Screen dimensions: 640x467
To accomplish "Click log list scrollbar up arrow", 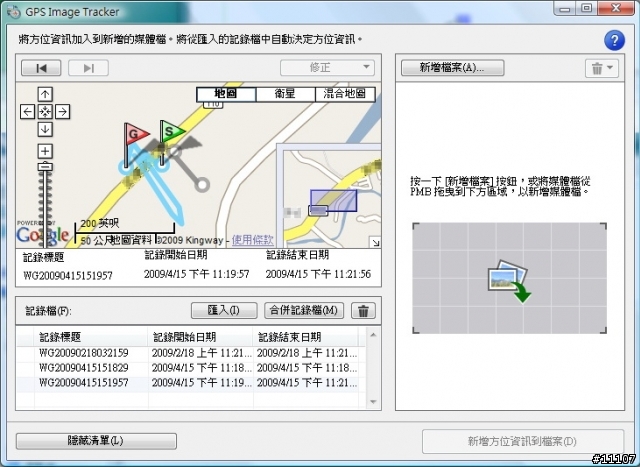I will tap(373, 335).
